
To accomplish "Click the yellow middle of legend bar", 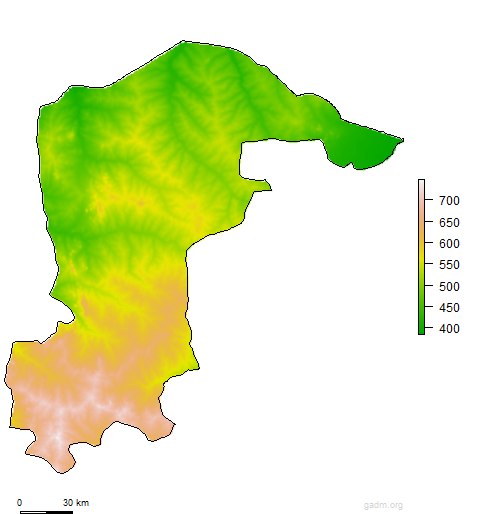I will point(421,257).
